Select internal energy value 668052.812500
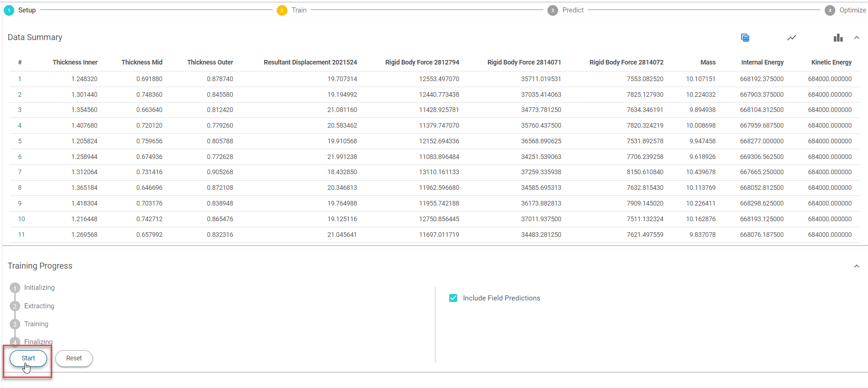The width and height of the screenshot is (868, 388). (762, 188)
